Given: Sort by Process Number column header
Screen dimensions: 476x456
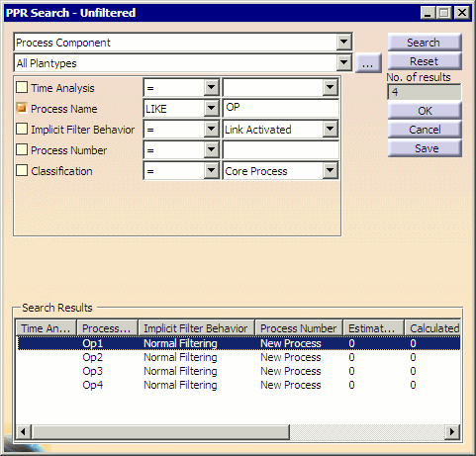Looking at the screenshot, I should point(299,328).
